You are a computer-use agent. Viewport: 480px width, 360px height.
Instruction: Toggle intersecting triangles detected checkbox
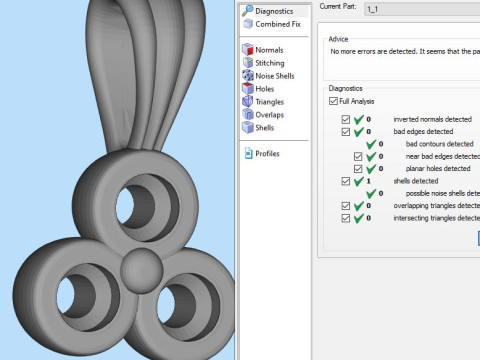[346, 218]
